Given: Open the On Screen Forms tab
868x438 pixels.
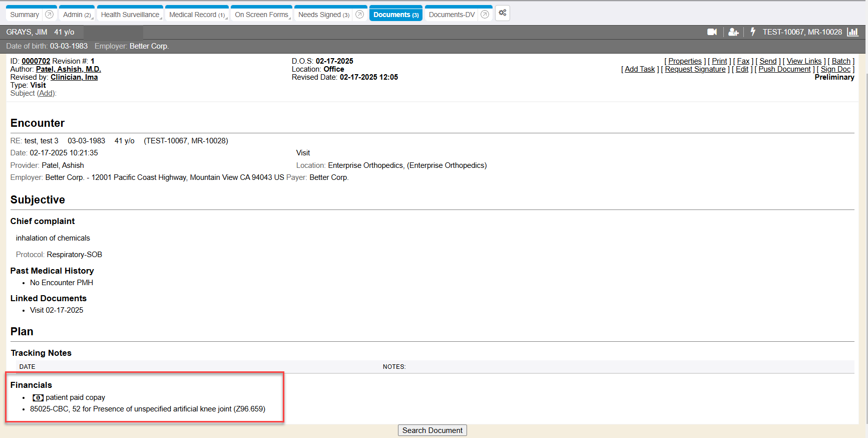Looking at the screenshot, I should tap(261, 15).
